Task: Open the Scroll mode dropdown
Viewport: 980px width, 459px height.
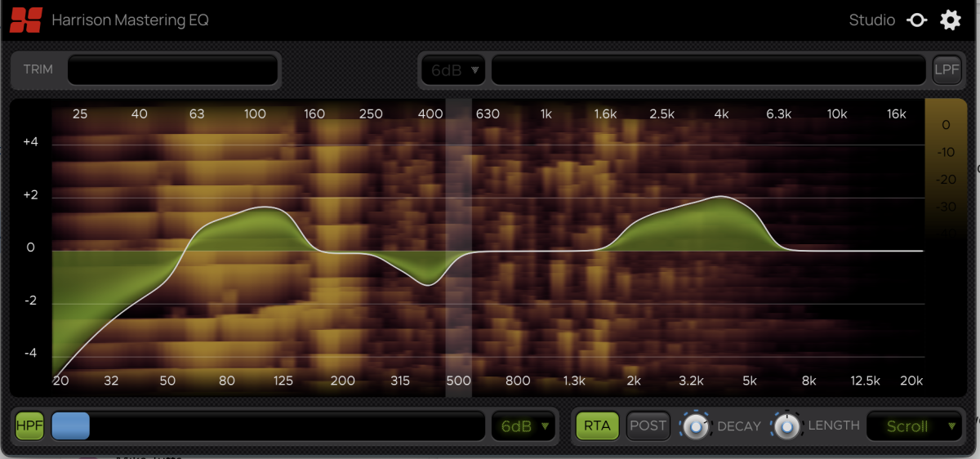Action: [914, 426]
